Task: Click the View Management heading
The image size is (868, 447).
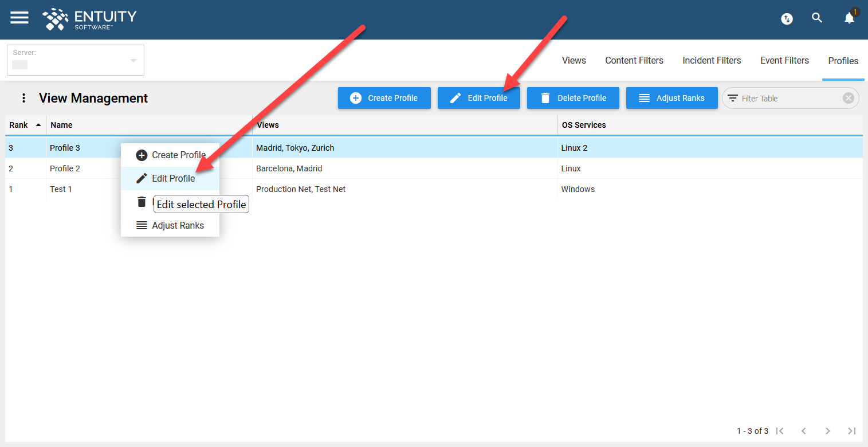Action: [x=93, y=98]
